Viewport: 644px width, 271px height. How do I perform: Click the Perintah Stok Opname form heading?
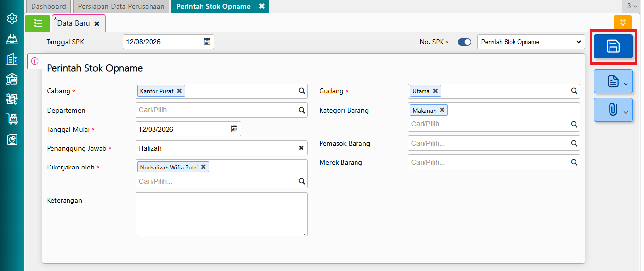tap(95, 68)
